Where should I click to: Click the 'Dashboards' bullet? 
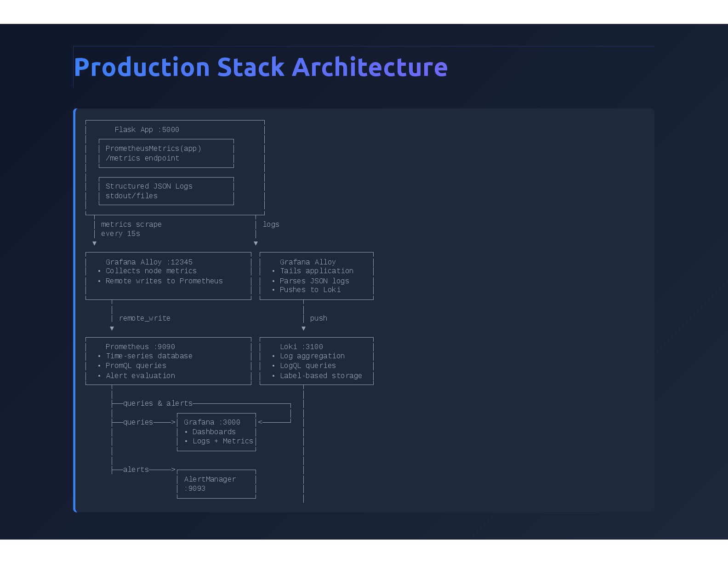[x=214, y=432]
